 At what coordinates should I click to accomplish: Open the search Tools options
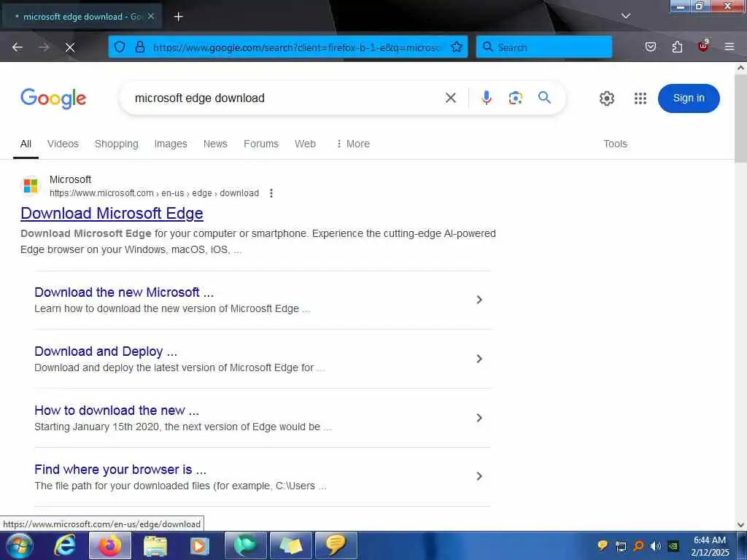pos(615,144)
